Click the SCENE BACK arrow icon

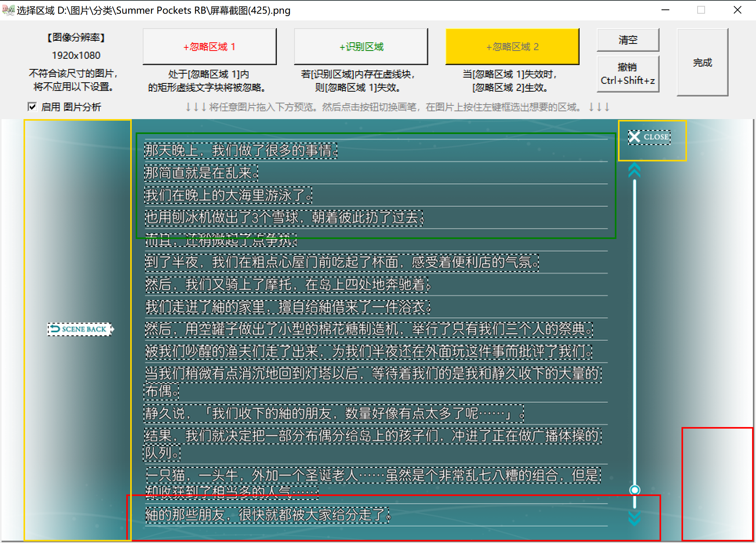(55, 329)
